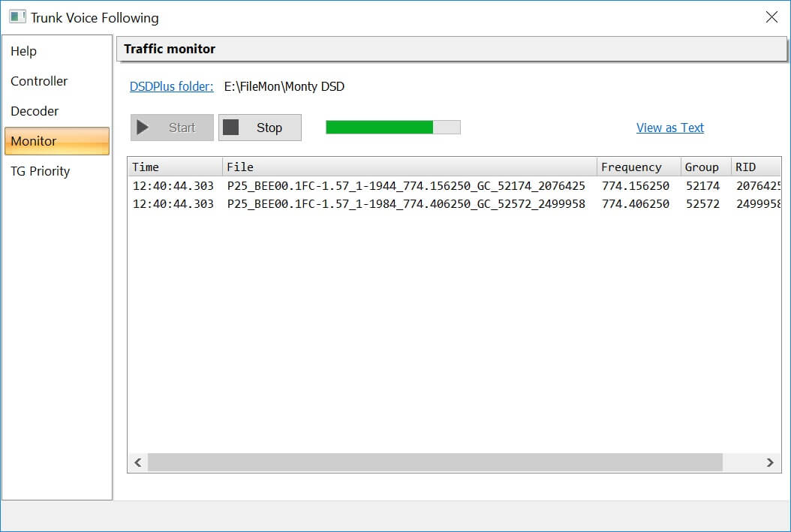Screen dimensions: 791x532
Task: Switch to the Controller page
Action: 39,81
